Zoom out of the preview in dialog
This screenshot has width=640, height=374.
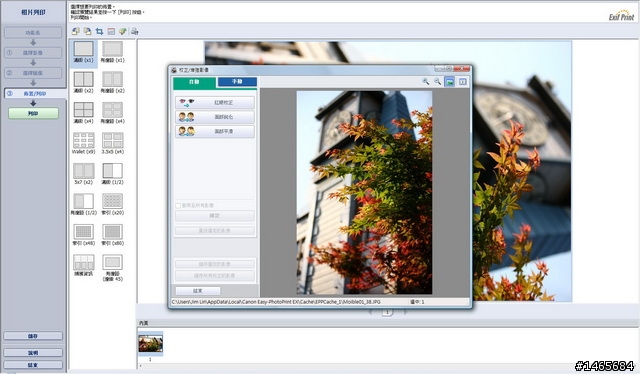437,81
